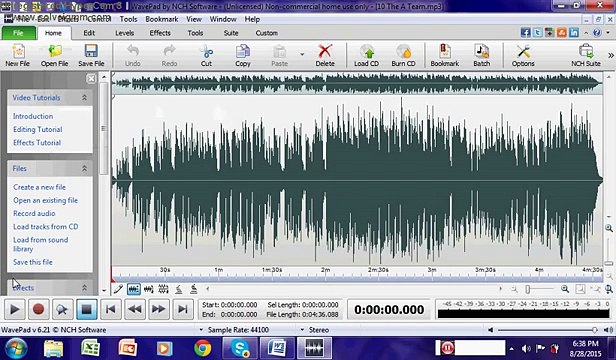Collapse the Video Tutorials panel section
The width and height of the screenshot is (616, 360).
[84, 97]
